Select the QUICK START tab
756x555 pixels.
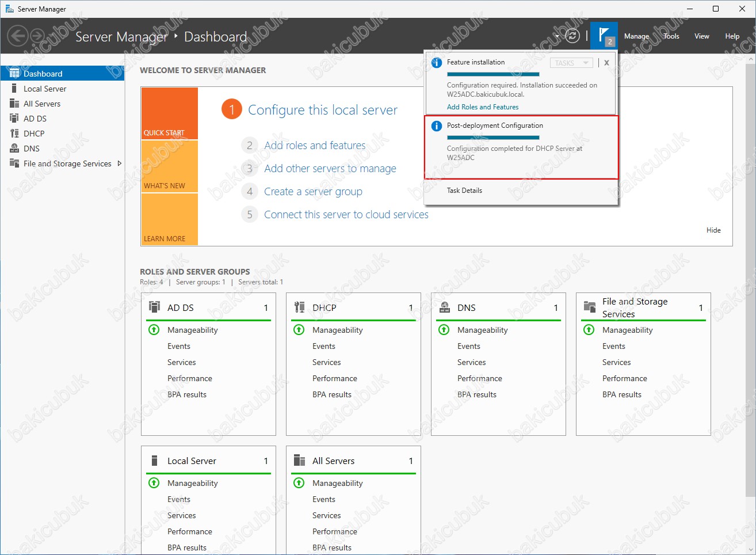pos(170,113)
